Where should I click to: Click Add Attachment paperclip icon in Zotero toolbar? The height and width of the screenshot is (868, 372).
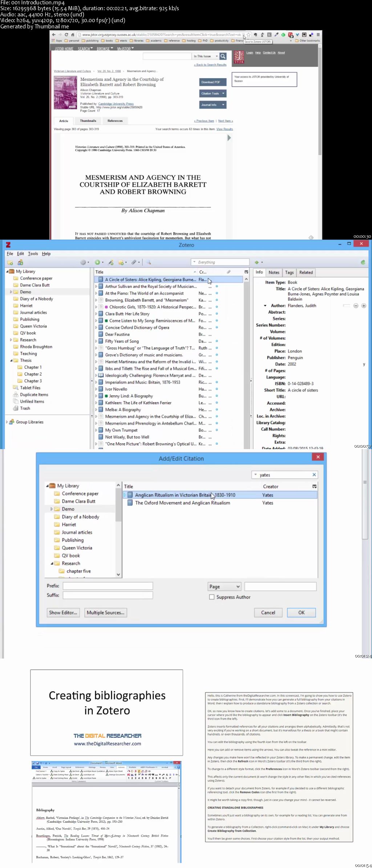(135, 263)
